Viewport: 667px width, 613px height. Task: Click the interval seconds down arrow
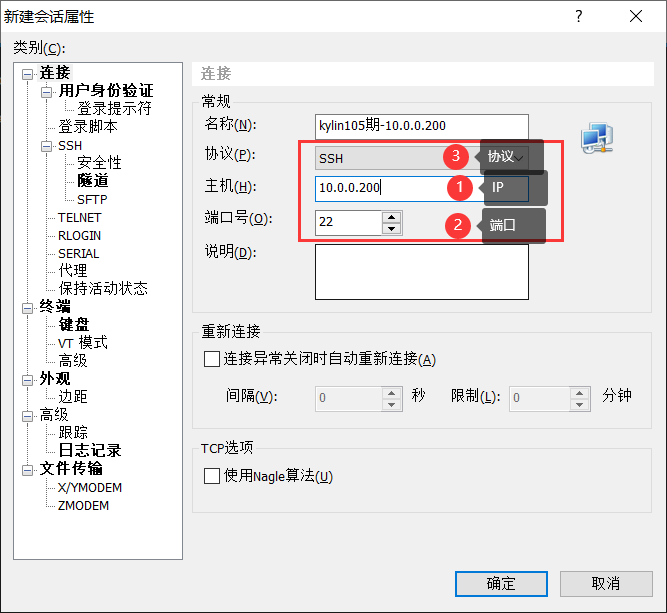[x=391, y=404]
